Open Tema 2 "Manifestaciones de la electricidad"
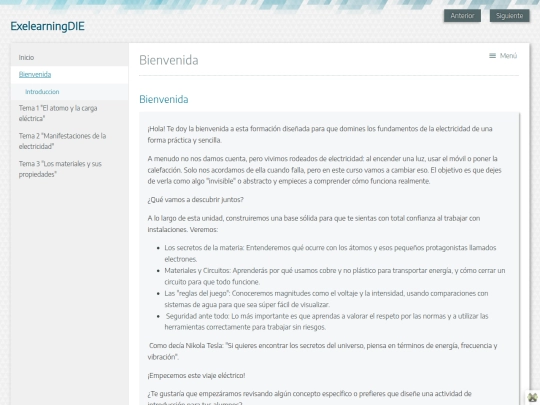The width and height of the screenshot is (540, 405). pyautogui.click(x=62, y=141)
